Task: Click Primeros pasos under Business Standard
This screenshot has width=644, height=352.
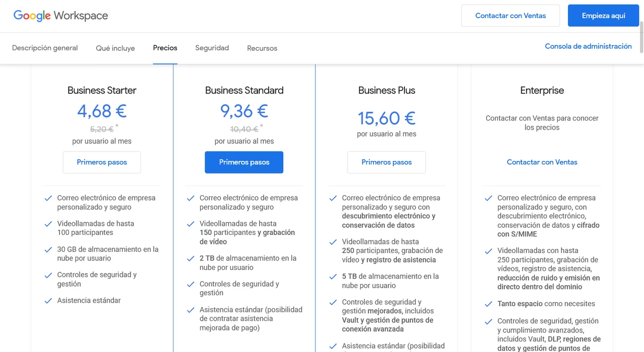Action: pyautogui.click(x=244, y=162)
